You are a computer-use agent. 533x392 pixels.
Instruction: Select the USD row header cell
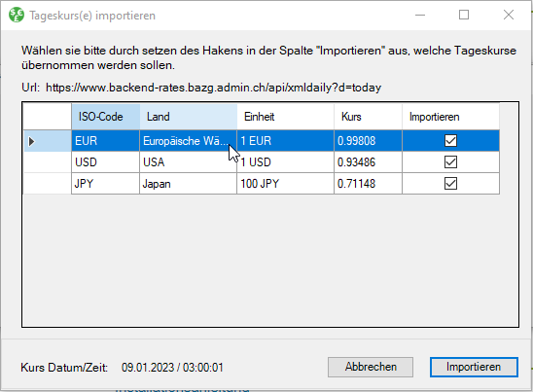48,162
